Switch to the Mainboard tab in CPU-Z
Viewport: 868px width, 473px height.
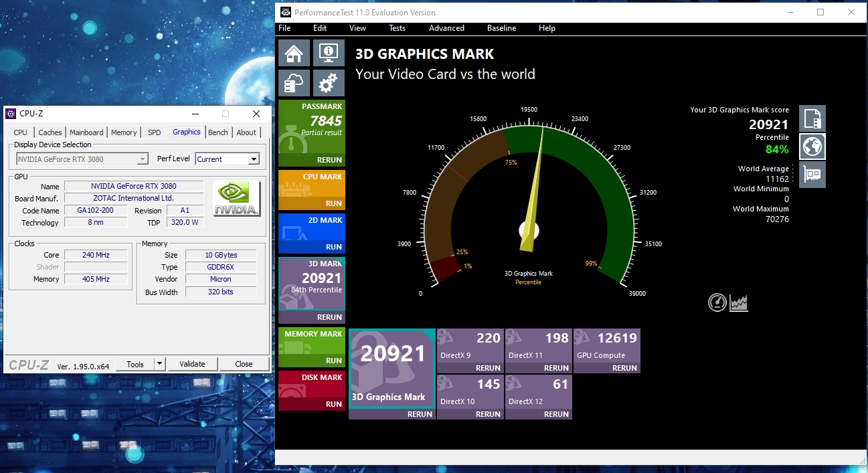[x=86, y=132]
